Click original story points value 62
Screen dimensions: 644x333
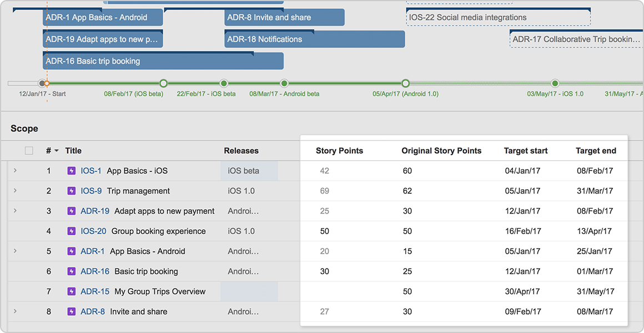point(407,191)
